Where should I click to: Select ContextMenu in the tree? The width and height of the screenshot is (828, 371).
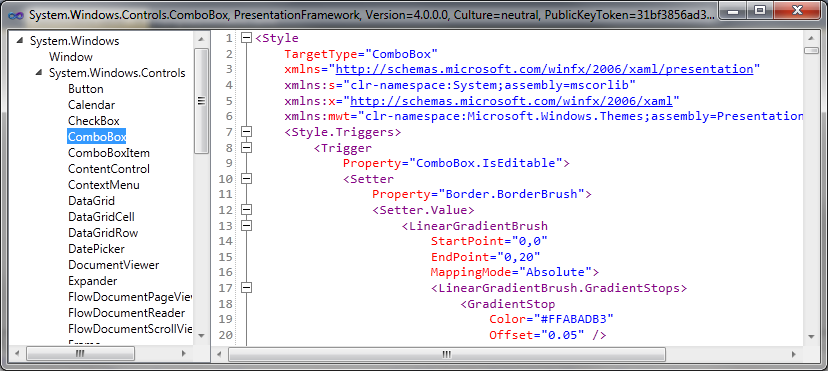pyautogui.click(x=104, y=185)
